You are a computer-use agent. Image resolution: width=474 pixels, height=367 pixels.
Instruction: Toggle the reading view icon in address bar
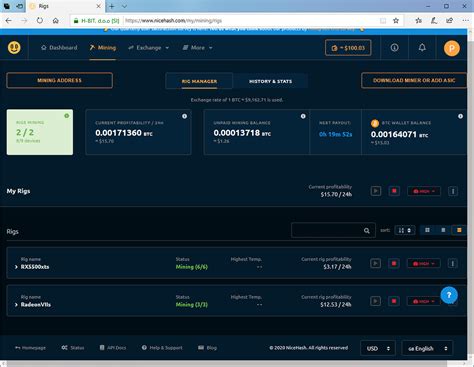click(383, 21)
